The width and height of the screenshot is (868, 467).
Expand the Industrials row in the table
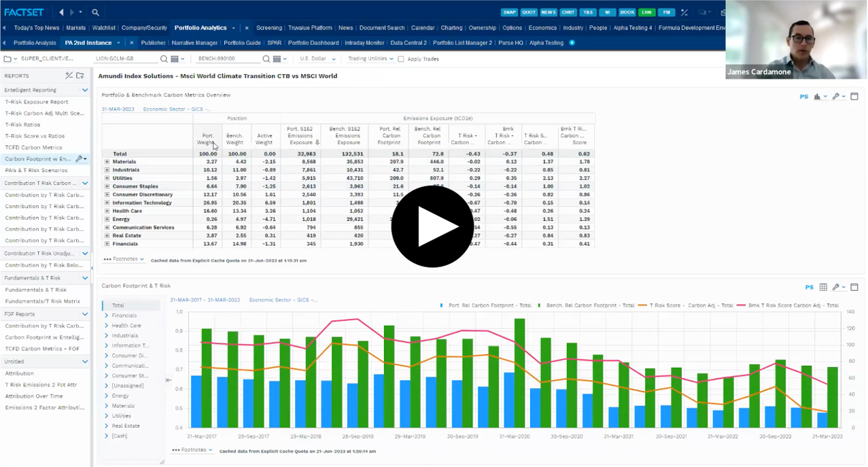(x=107, y=170)
